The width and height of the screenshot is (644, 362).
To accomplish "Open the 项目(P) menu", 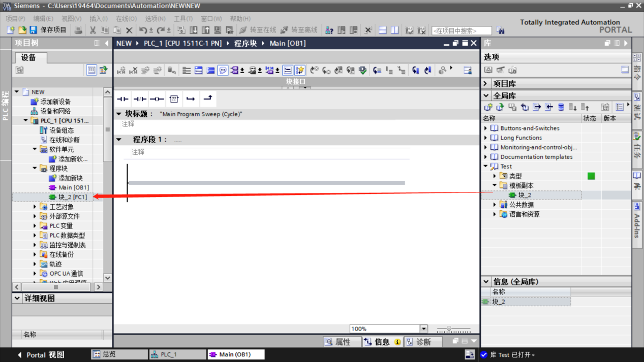I will coord(15,18).
